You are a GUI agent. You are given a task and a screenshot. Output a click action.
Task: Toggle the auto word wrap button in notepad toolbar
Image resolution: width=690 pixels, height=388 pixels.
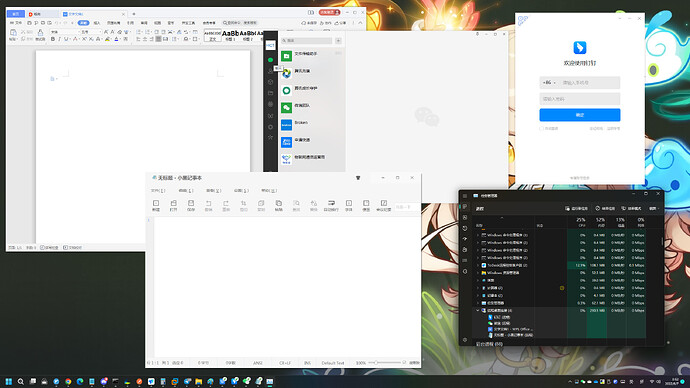point(331,205)
